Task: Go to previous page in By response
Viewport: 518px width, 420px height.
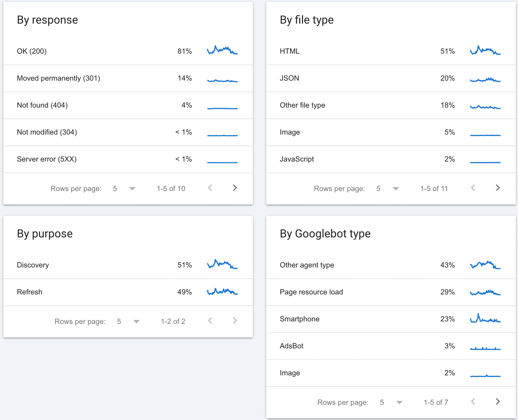Action: click(210, 188)
